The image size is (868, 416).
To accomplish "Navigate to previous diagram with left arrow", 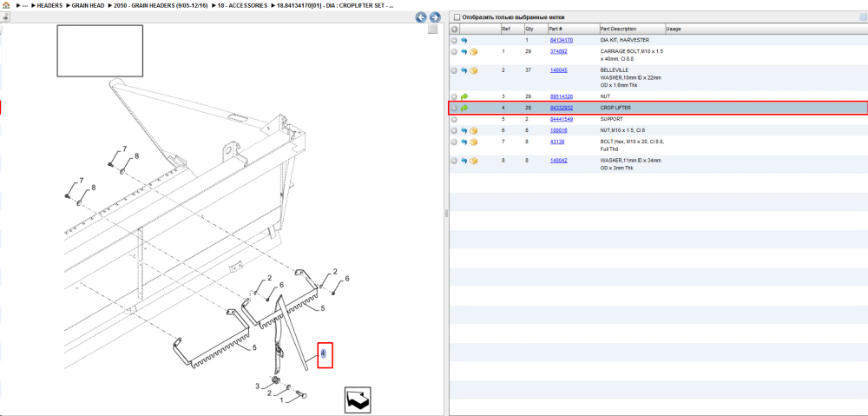I will tap(421, 17).
